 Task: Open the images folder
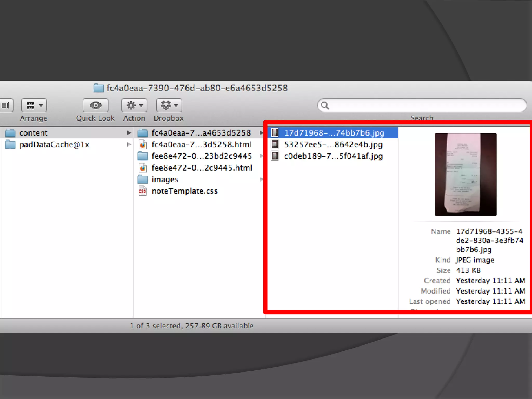[165, 179]
